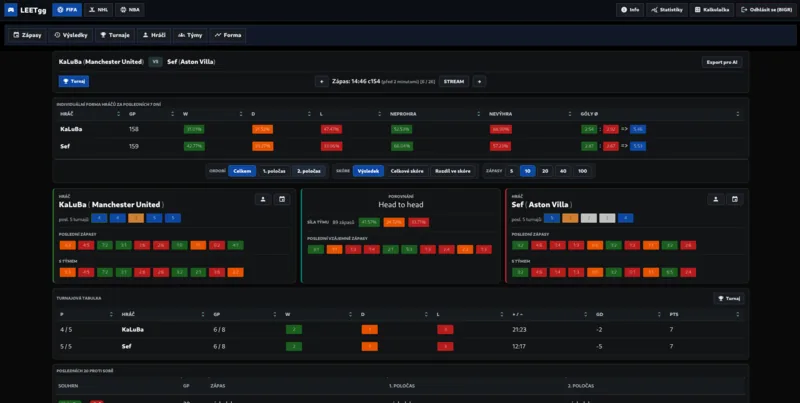Select Rozdíl ve skóre option
Image resolution: width=800 pixels, height=403 pixels.
(x=453, y=171)
